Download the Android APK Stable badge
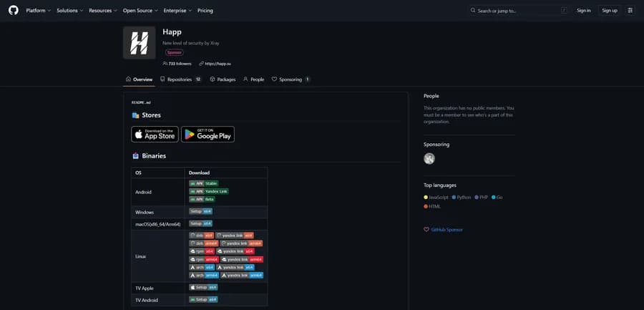 pyautogui.click(x=204, y=183)
